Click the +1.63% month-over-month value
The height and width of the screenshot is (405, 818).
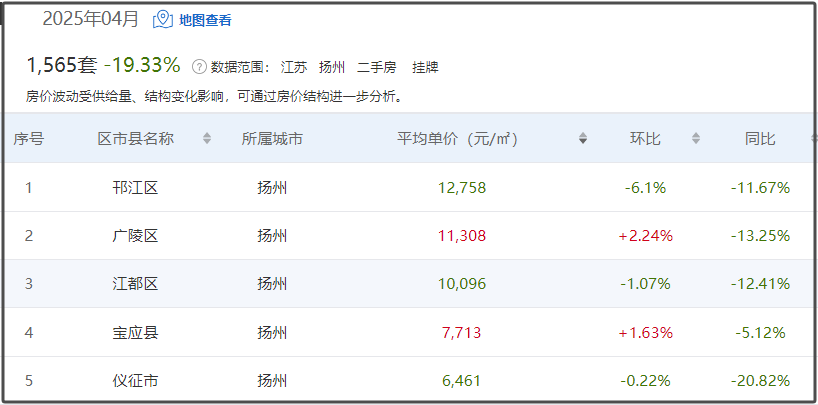645,332
